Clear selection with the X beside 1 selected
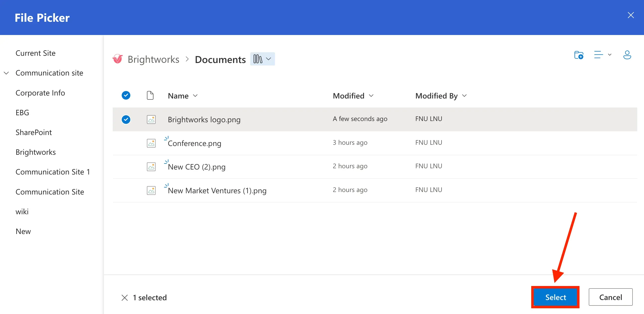The height and width of the screenshot is (314, 644). pyautogui.click(x=124, y=297)
